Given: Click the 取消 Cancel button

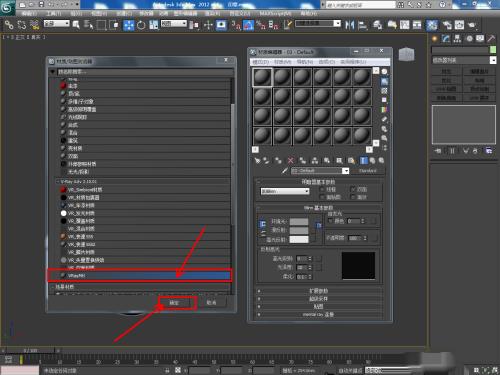Looking at the screenshot, I should pyautogui.click(x=212, y=303).
